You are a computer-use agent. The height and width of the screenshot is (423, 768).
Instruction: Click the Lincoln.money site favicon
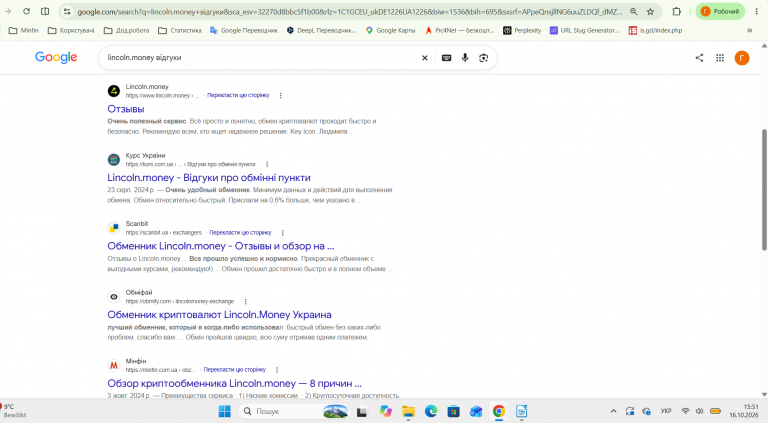[x=114, y=91]
